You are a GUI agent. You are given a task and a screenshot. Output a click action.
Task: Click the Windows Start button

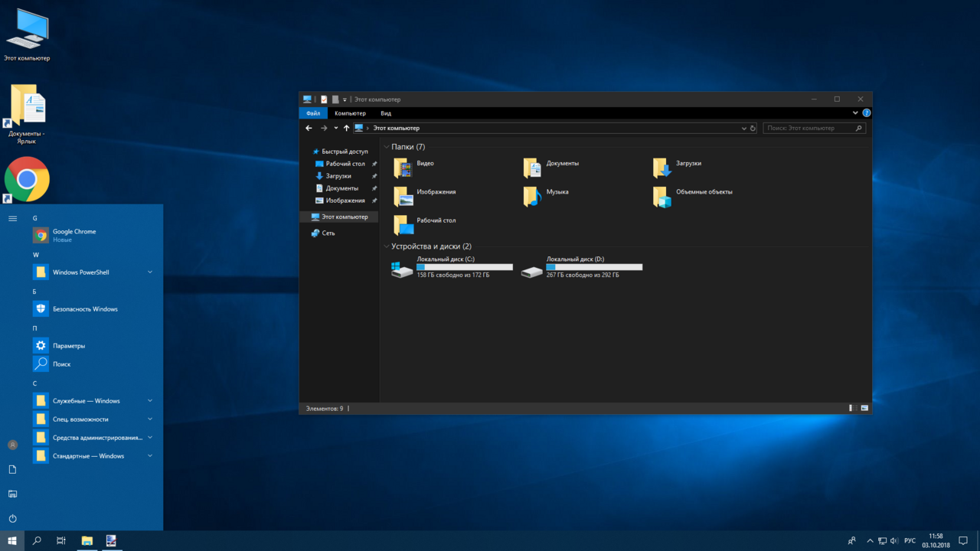click(x=12, y=541)
